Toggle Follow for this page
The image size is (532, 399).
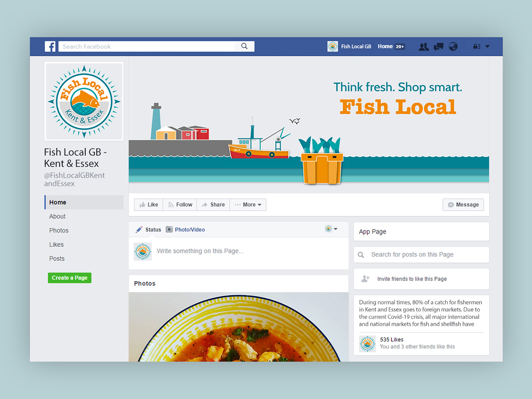point(180,205)
